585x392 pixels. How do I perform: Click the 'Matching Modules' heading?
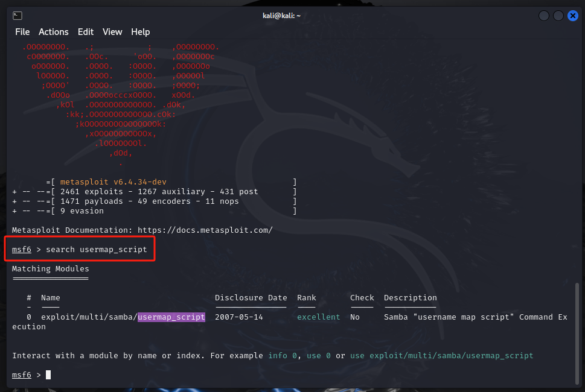50,268
